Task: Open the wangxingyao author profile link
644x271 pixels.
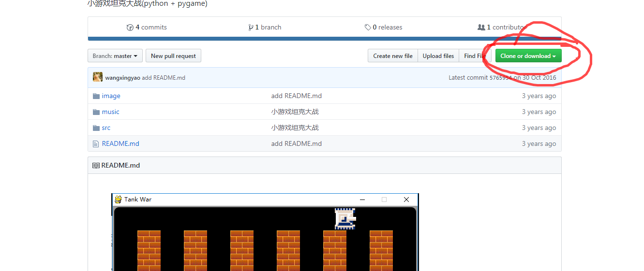Action: (122, 78)
